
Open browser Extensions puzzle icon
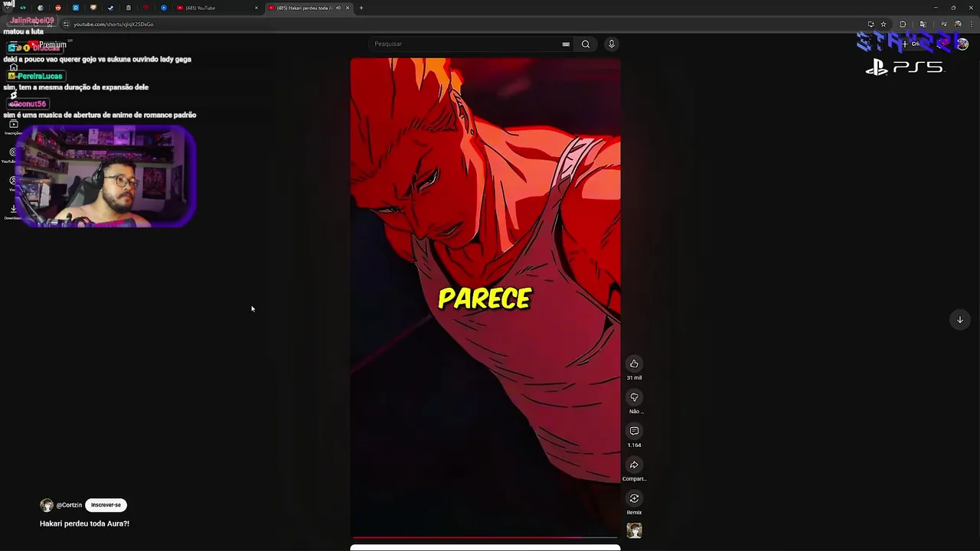coord(903,24)
